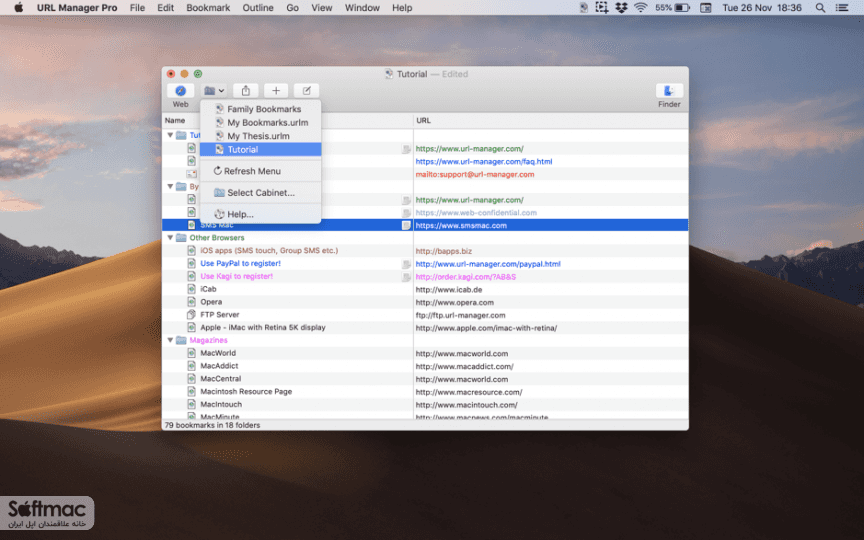
Task: Click the bookmark icon next to MacIntouch
Action: click(x=191, y=404)
